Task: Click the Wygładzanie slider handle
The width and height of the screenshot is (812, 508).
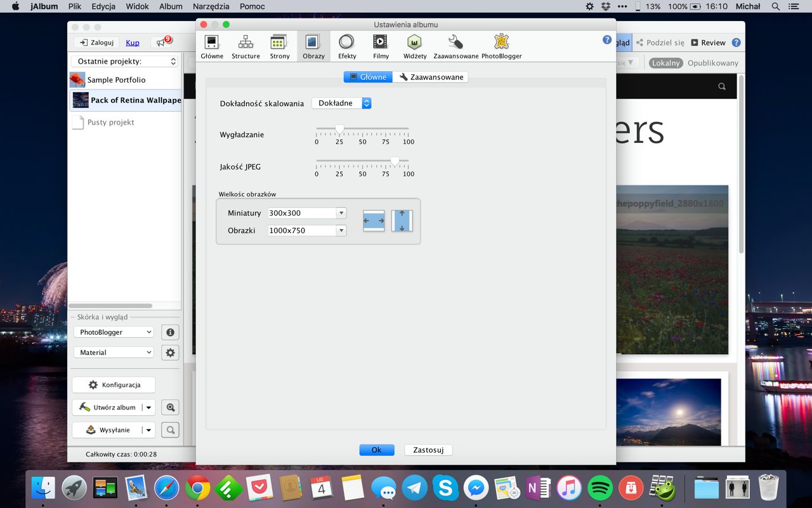Action: pos(339,130)
